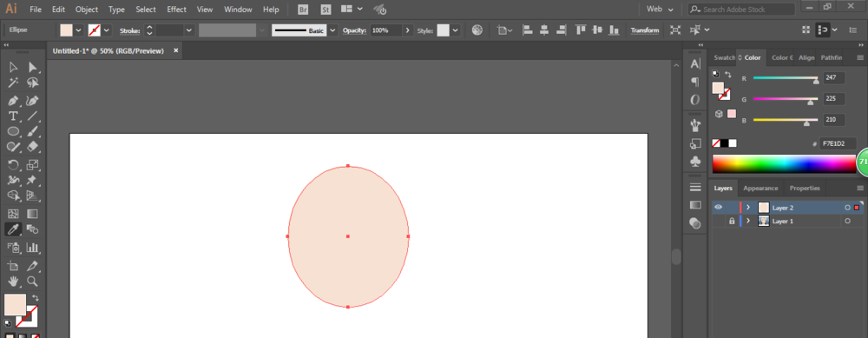This screenshot has height=338, width=868.
Task: Select the Line Segment tool
Action: click(x=32, y=116)
